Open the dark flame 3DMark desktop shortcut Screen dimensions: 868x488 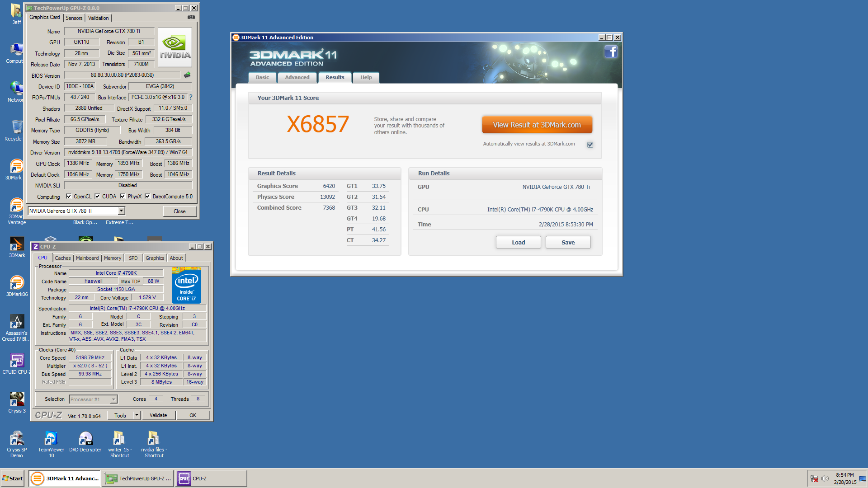[17, 247]
